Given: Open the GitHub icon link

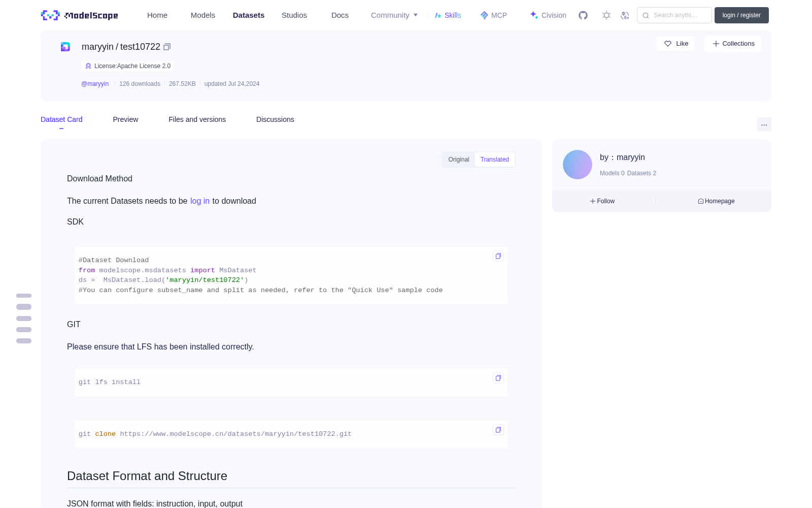Looking at the screenshot, I should pyautogui.click(x=583, y=15).
